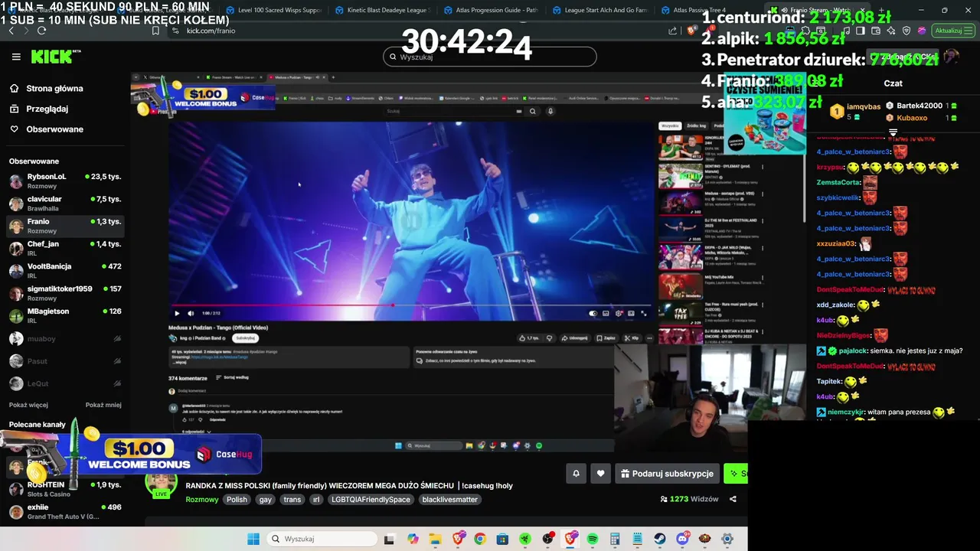
Task: Open recommended channel exhiie
Action: click(64, 511)
